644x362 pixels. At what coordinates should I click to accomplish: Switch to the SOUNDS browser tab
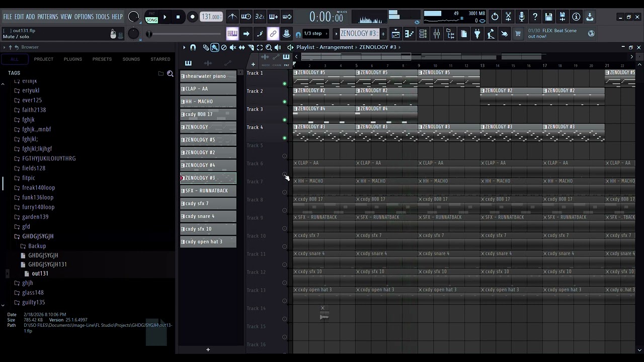(131, 59)
